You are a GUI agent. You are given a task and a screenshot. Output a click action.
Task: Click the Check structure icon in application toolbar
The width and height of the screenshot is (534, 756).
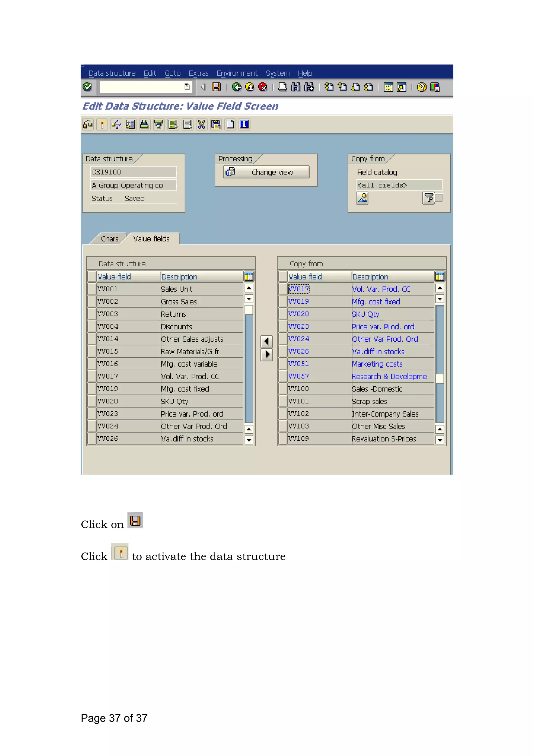coord(88,124)
